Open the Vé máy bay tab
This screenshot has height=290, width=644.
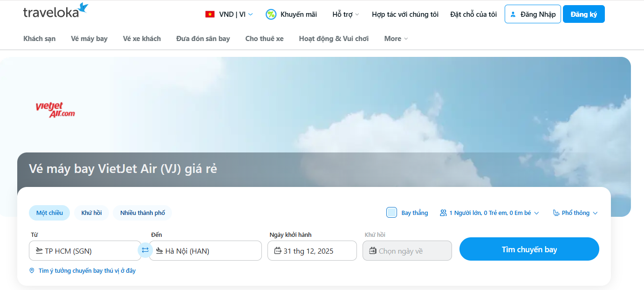[x=89, y=39]
